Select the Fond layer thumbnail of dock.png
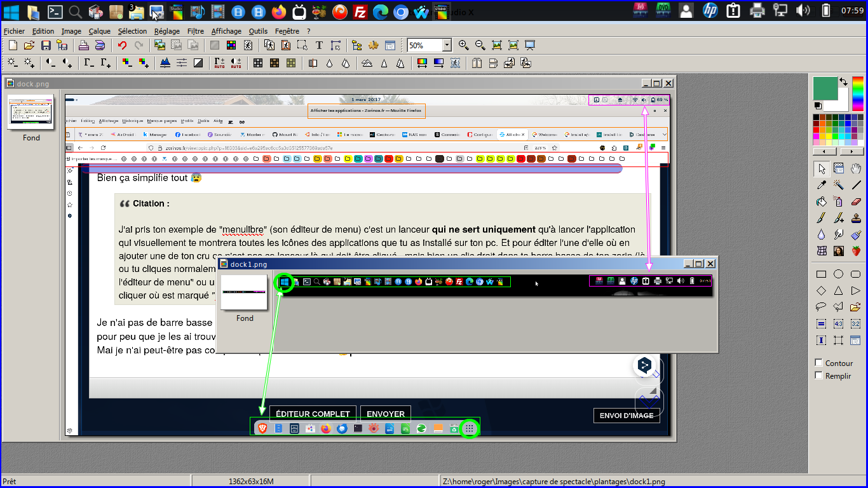 31,114
